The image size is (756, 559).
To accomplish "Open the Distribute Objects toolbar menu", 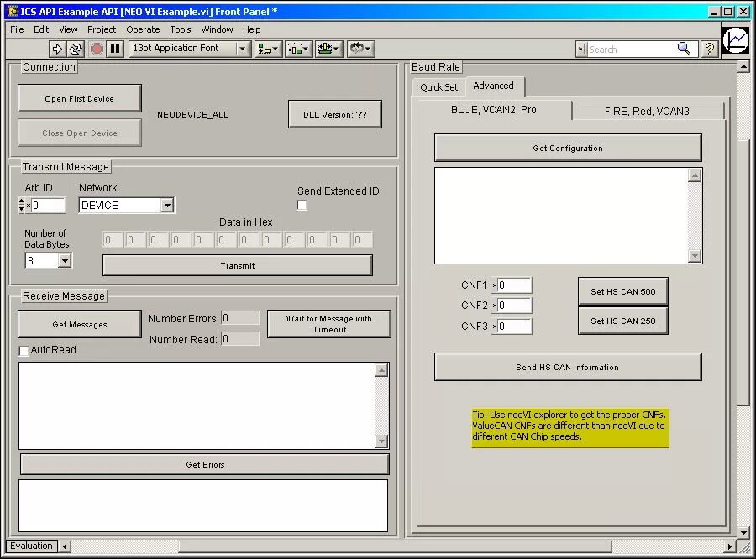I will point(298,49).
